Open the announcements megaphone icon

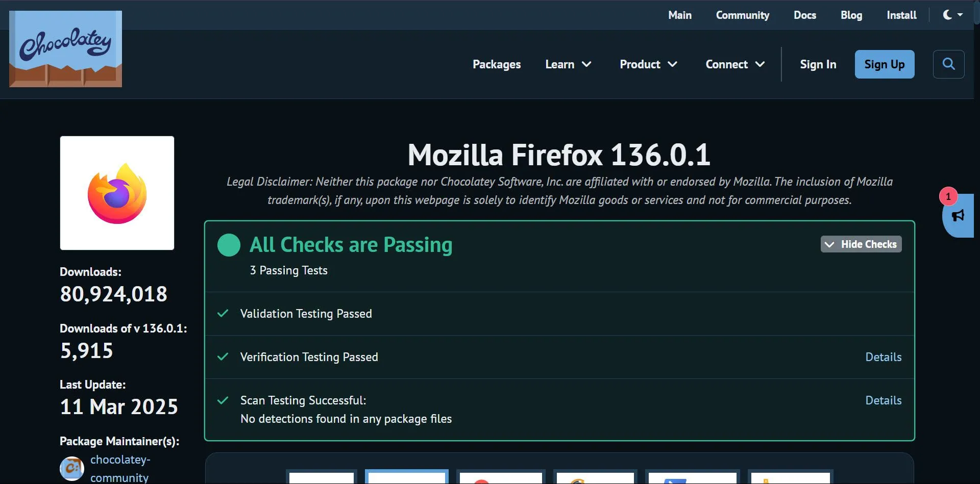[x=958, y=216]
